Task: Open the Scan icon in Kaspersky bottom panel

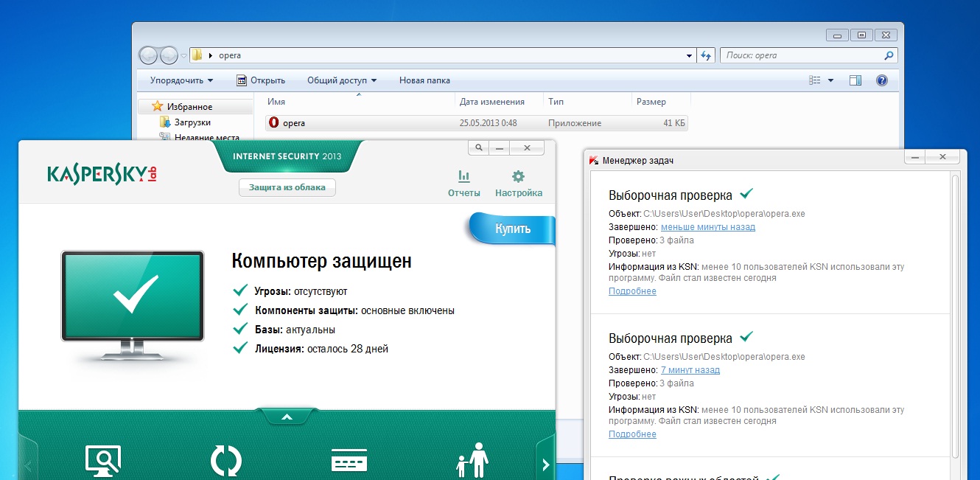Action: pyautogui.click(x=103, y=462)
